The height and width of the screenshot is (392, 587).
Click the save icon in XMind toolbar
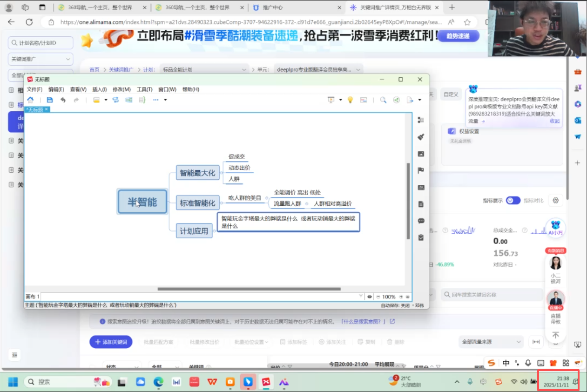pyautogui.click(x=50, y=100)
